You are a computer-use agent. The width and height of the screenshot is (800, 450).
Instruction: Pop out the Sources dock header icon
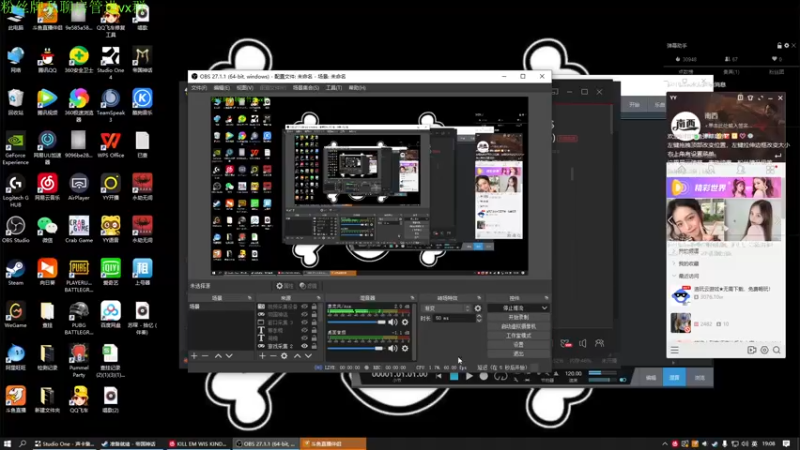point(318,298)
